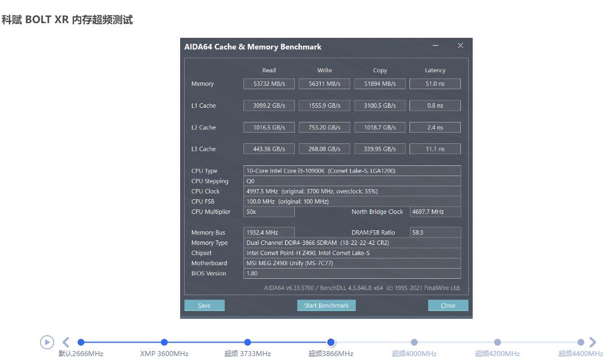The height and width of the screenshot is (364, 615).
Task: Jump to the 超频 3733MHz timeline point
Action: (247, 342)
